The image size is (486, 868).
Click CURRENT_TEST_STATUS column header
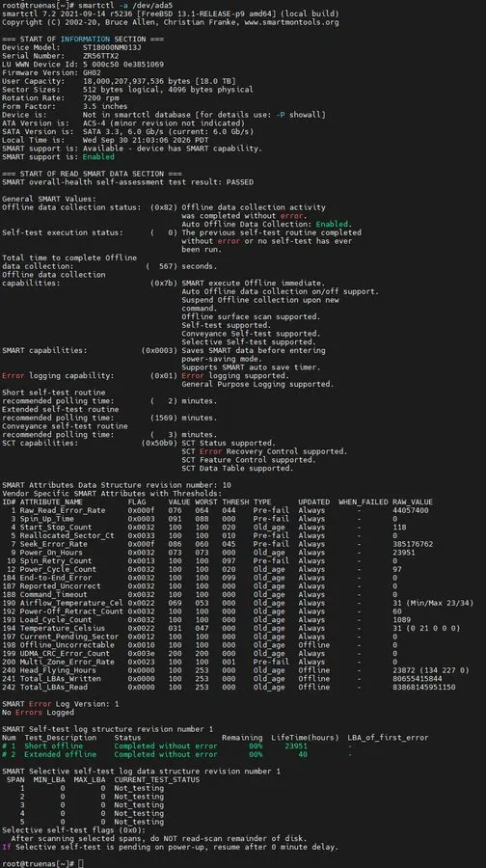point(156,779)
